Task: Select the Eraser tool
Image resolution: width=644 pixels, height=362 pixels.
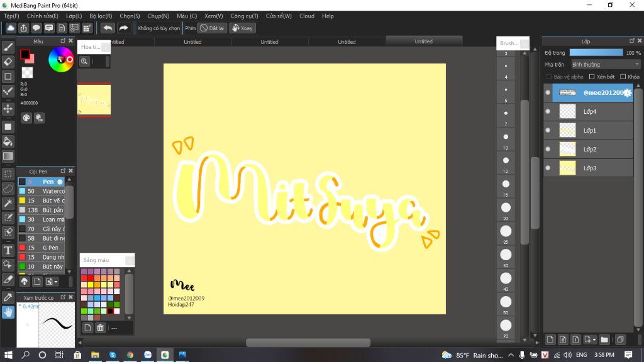Action: pyautogui.click(x=8, y=62)
